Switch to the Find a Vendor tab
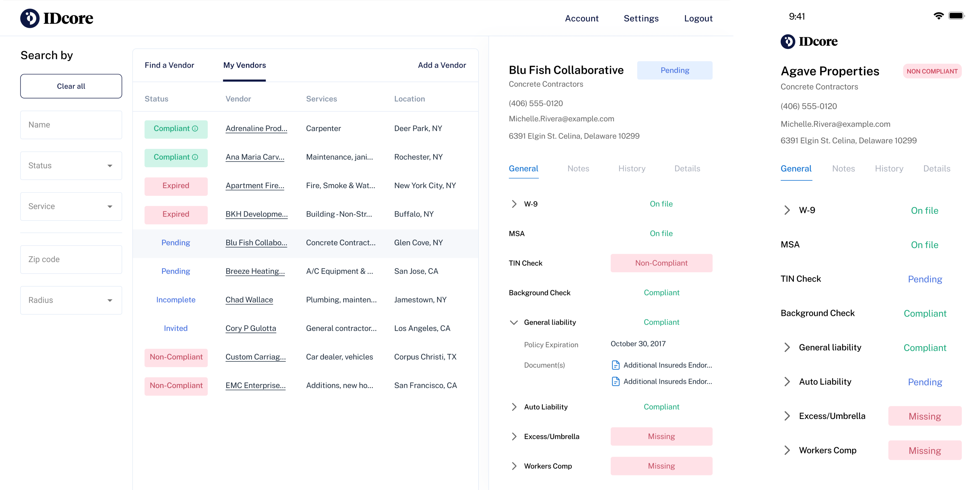The width and height of the screenshot is (980, 490). [169, 65]
